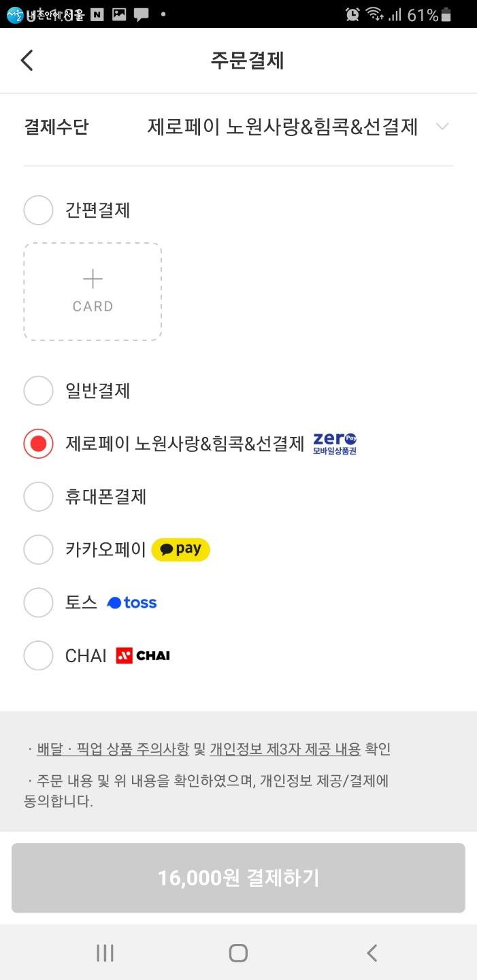Tap the plus icon to add card
Image resolution: width=477 pixels, height=980 pixels.
coord(93,279)
